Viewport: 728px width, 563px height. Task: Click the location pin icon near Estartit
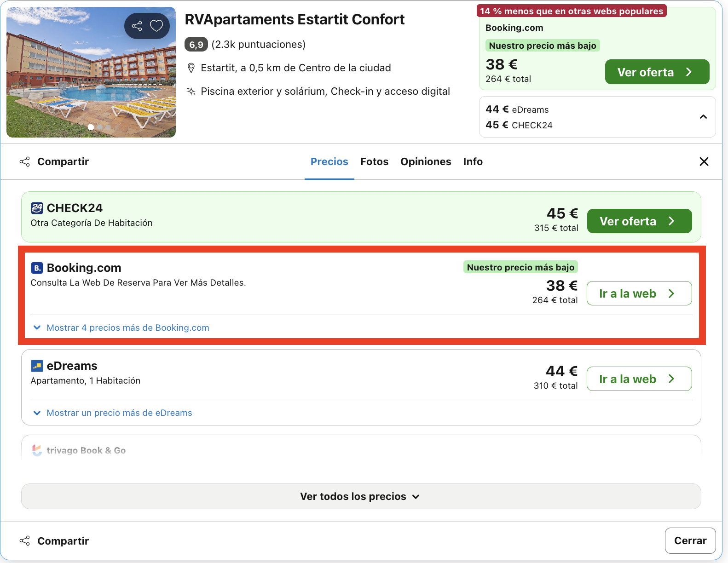click(191, 68)
